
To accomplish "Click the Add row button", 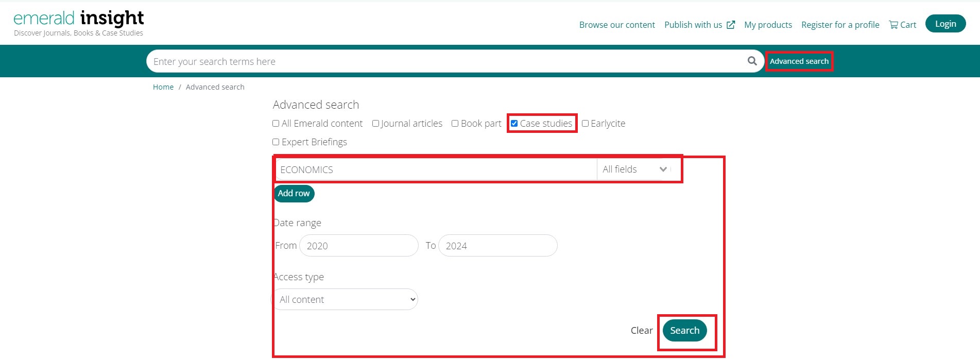I will 294,193.
